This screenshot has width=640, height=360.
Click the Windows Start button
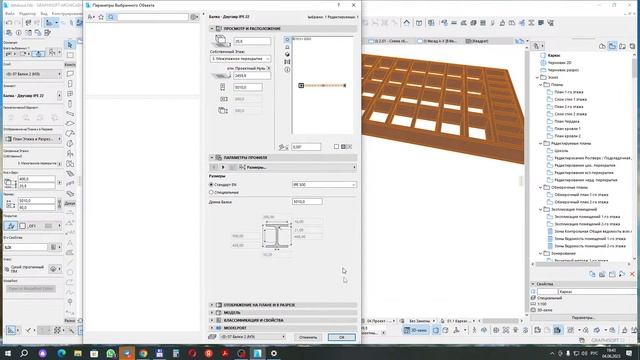(x=8, y=353)
